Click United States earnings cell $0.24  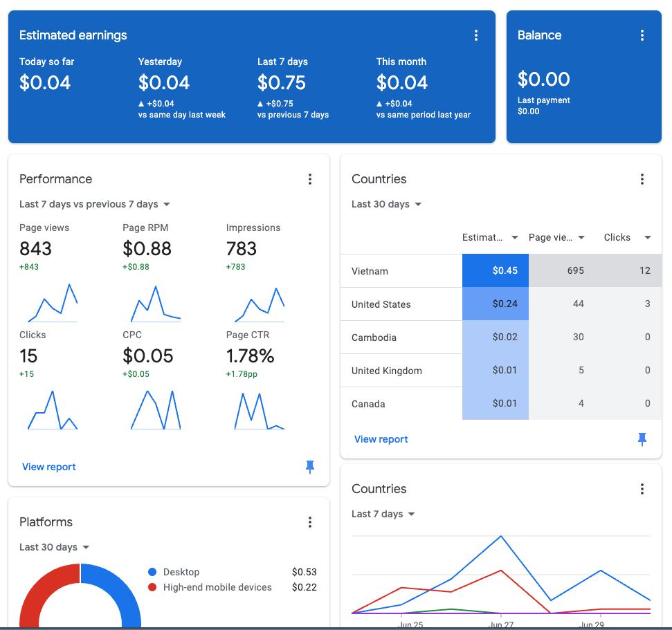click(496, 304)
